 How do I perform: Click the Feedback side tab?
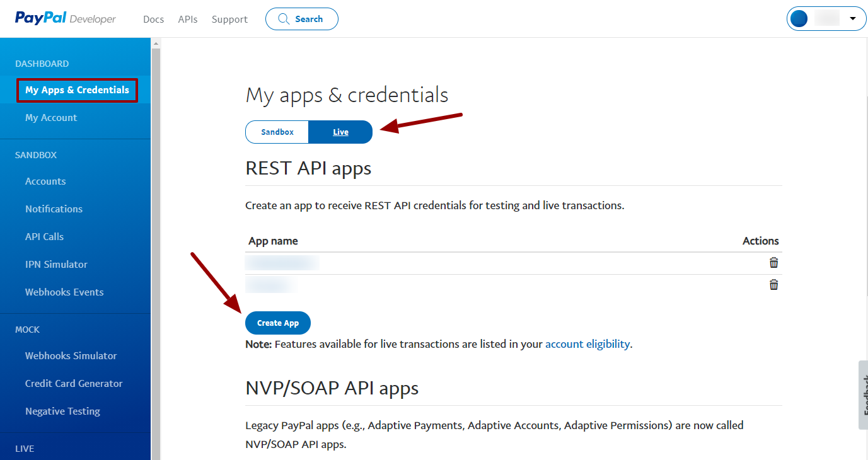[863, 394]
